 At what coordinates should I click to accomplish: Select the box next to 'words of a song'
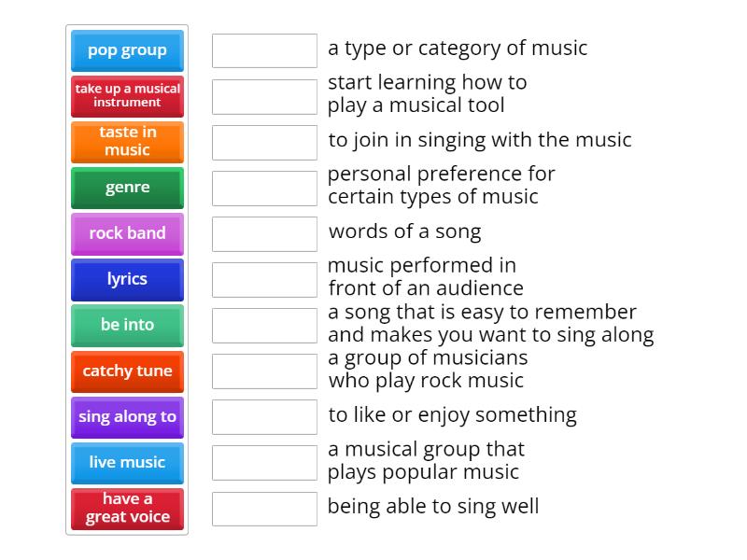tap(264, 232)
